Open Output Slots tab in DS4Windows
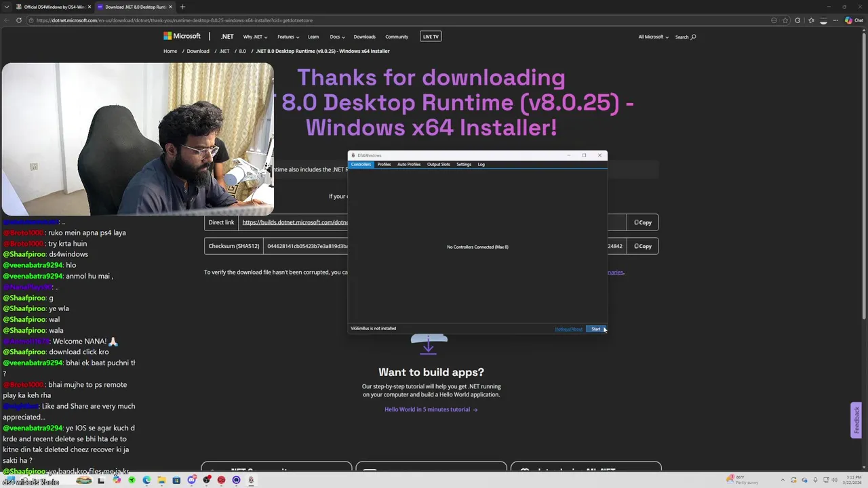 (x=438, y=164)
